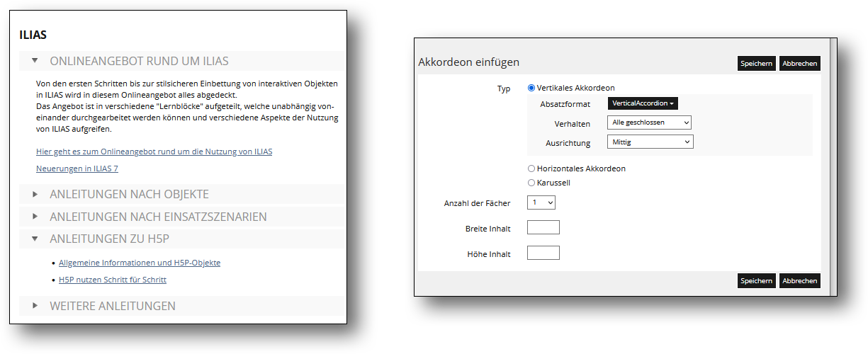Select the Vertikales Akkordeon radio button
The height and width of the screenshot is (354, 868).
pos(531,88)
